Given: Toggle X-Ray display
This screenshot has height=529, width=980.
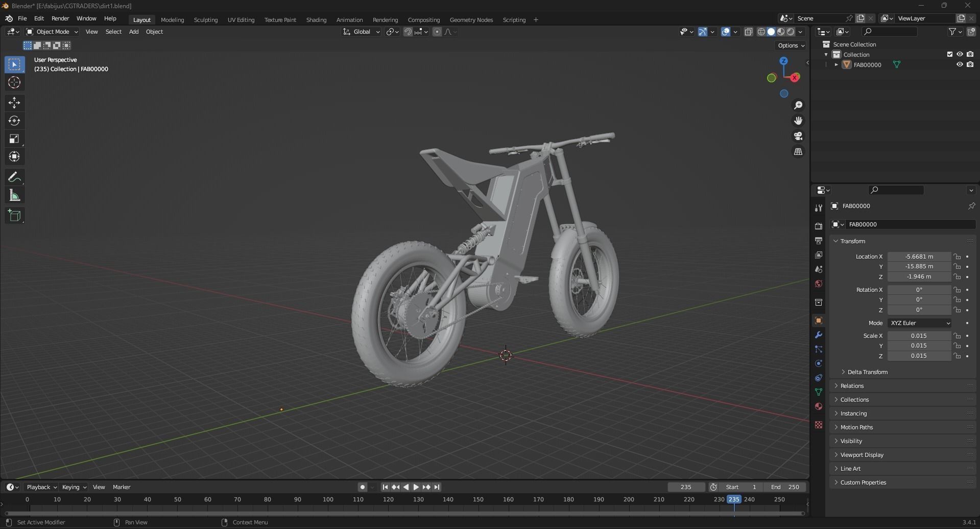Looking at the screenshot, I should pyautogui.click(x=748, y=32).
